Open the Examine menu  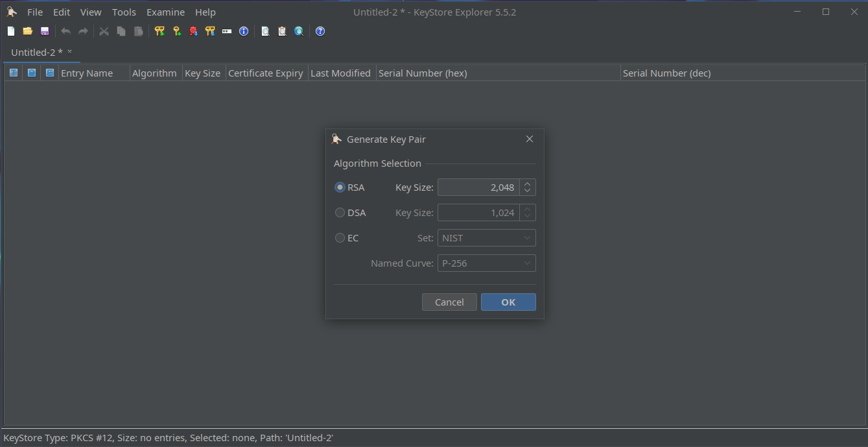(165, 12)
